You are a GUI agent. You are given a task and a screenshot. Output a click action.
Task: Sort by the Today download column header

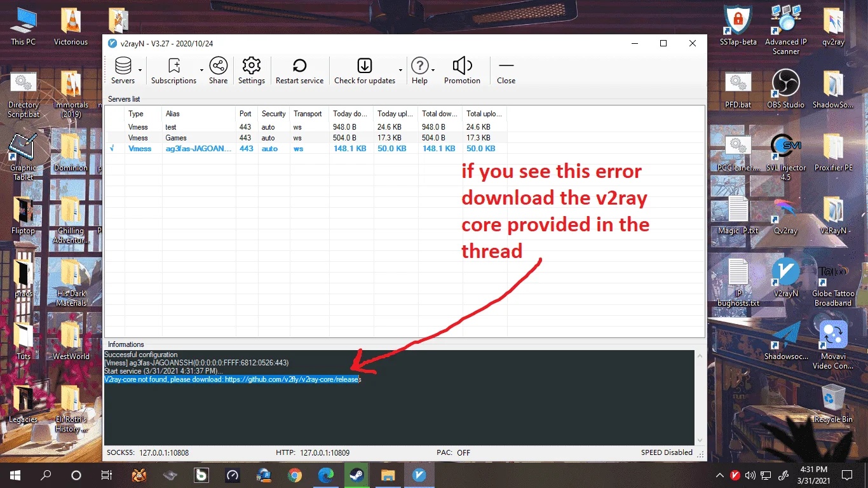click(x=351, y=114)
